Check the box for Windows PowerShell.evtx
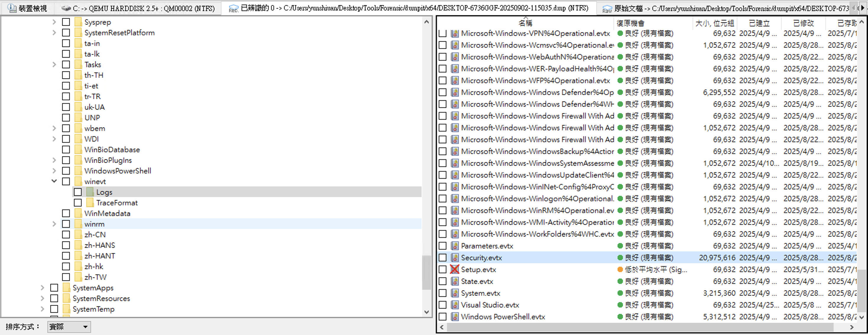868x335 pixels. tap(443, 316)
